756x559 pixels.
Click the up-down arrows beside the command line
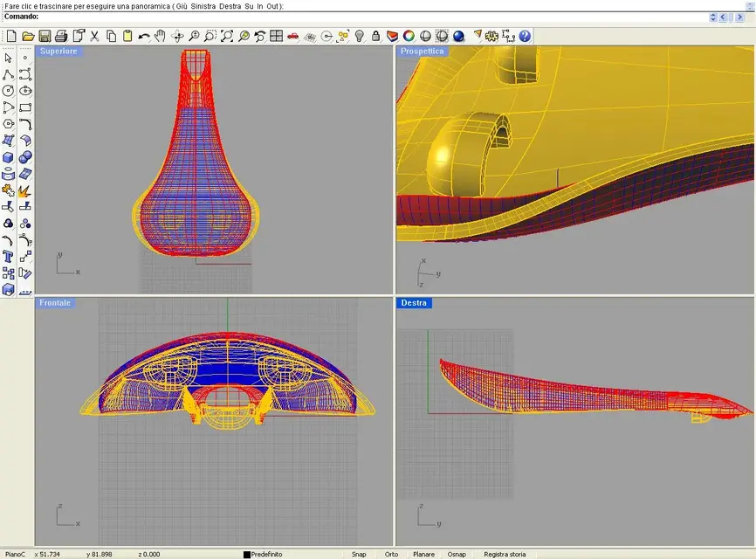click(713, 17)
